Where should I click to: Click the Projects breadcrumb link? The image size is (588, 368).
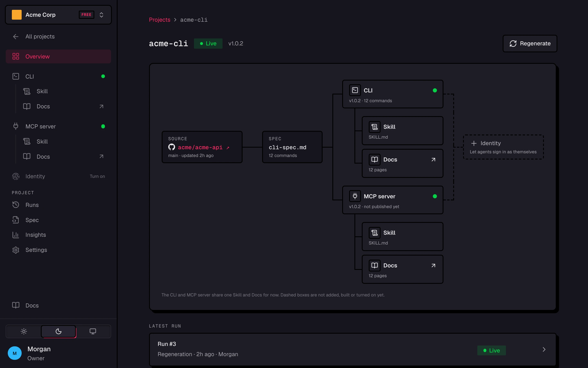[x=160, y=20]
